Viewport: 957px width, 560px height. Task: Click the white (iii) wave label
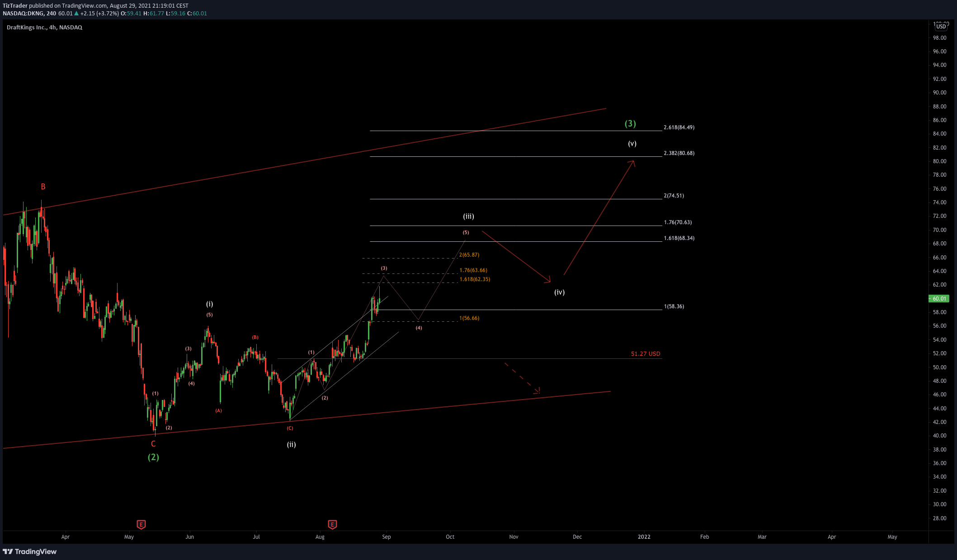[x=468, y=216]
